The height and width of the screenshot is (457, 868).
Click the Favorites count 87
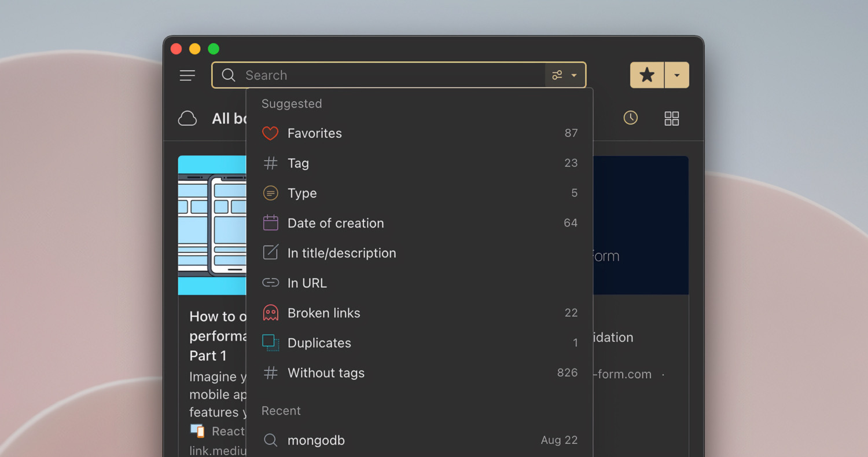(571, 133)
